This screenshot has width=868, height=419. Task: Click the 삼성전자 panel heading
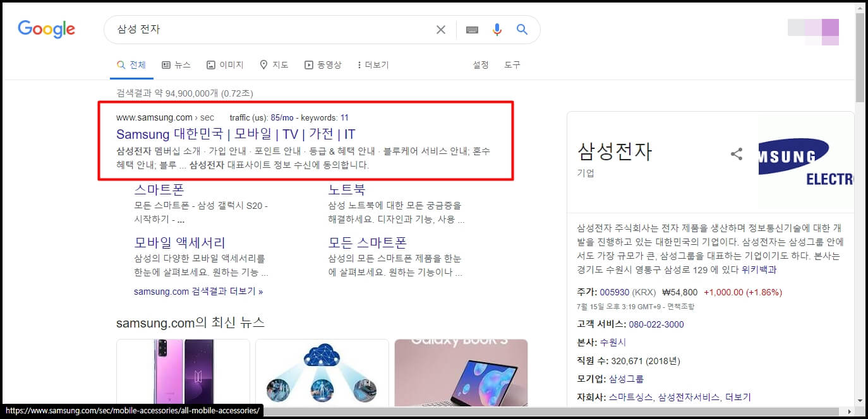pos(614,152)
